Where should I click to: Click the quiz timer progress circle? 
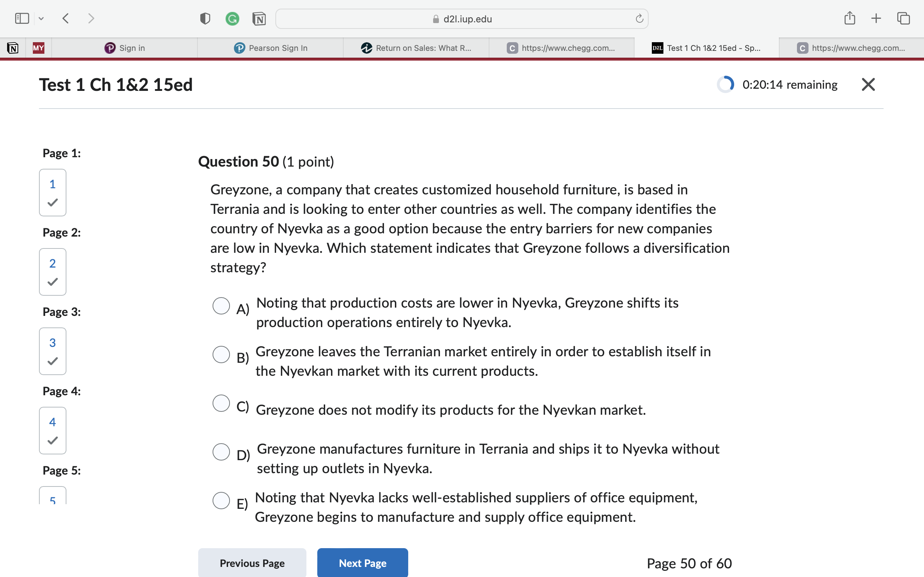click(725, 84)
